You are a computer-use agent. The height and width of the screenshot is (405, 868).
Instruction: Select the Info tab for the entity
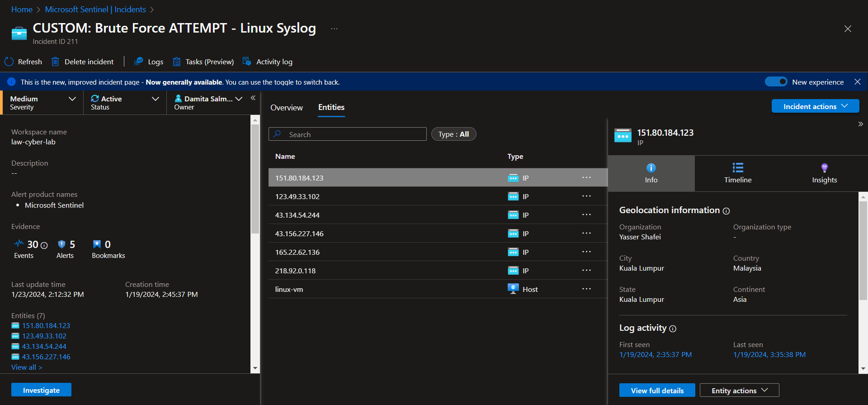coord(651,174)
